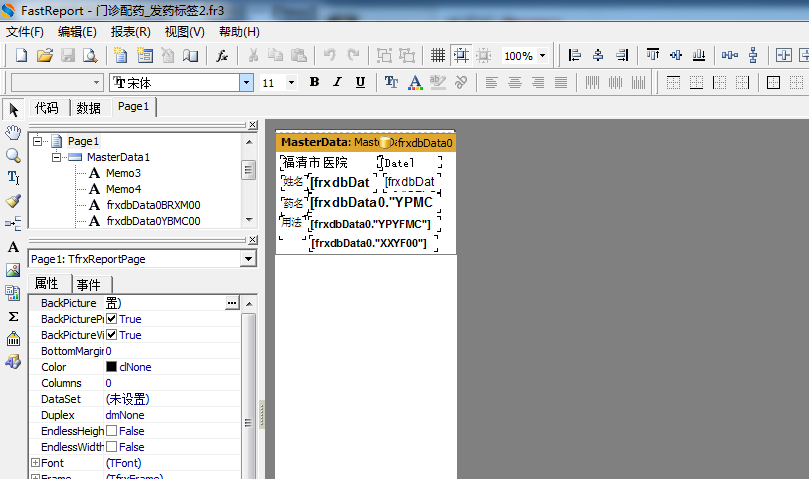
Task: Select Memo4 in the report tree
Action: click(x=123, y=189)
